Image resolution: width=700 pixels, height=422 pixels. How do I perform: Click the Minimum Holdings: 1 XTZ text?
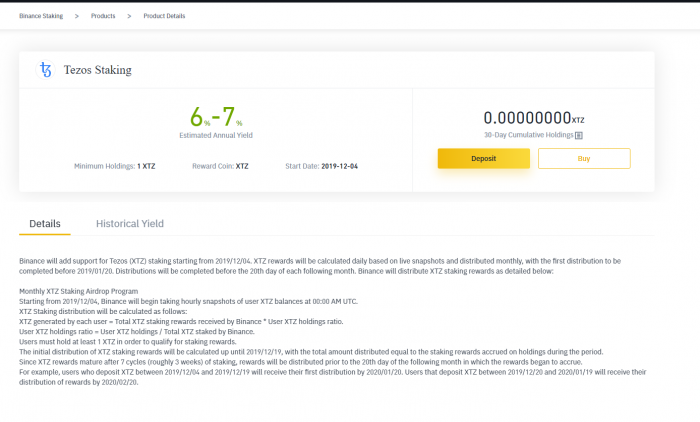coord(115,166)
